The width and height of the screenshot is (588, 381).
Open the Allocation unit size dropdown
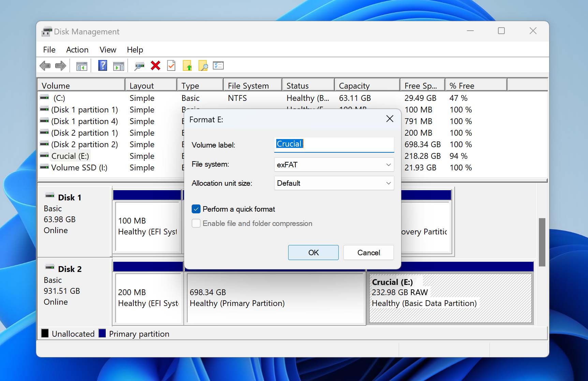coord(334,183)
